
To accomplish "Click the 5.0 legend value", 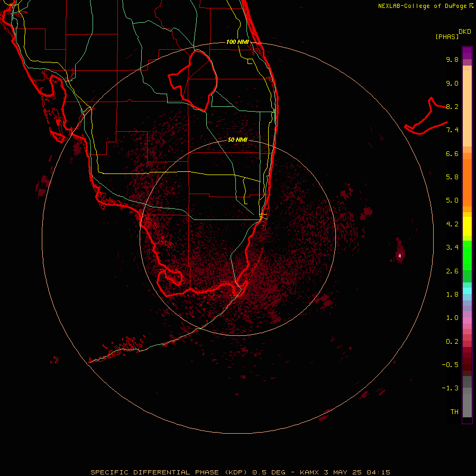I will (x=452, y=200).
